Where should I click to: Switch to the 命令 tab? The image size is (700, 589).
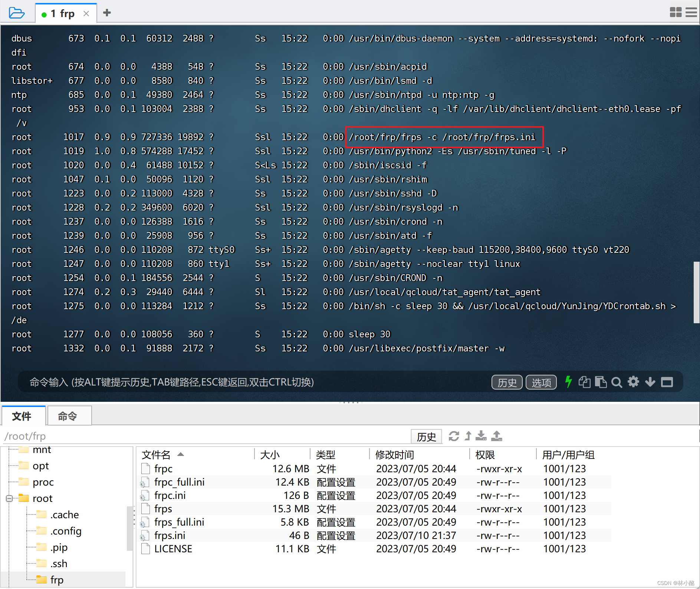tap(69, 416)
